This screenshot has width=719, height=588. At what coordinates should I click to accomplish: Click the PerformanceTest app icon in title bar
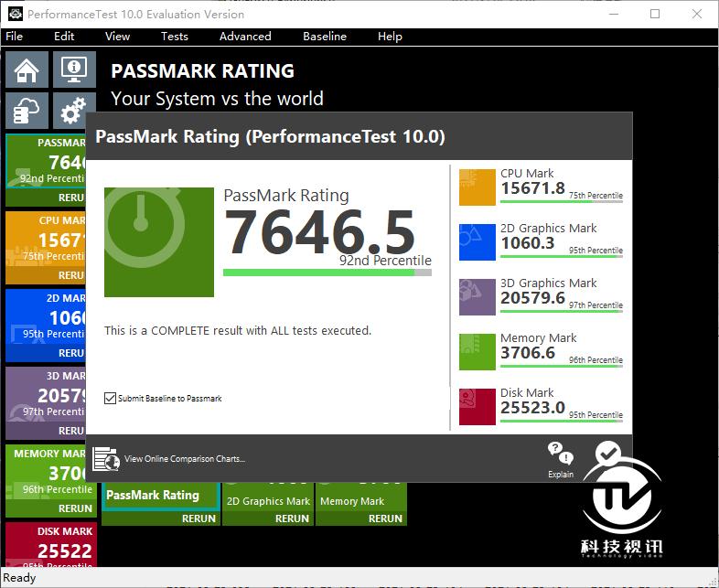[16, 14]
